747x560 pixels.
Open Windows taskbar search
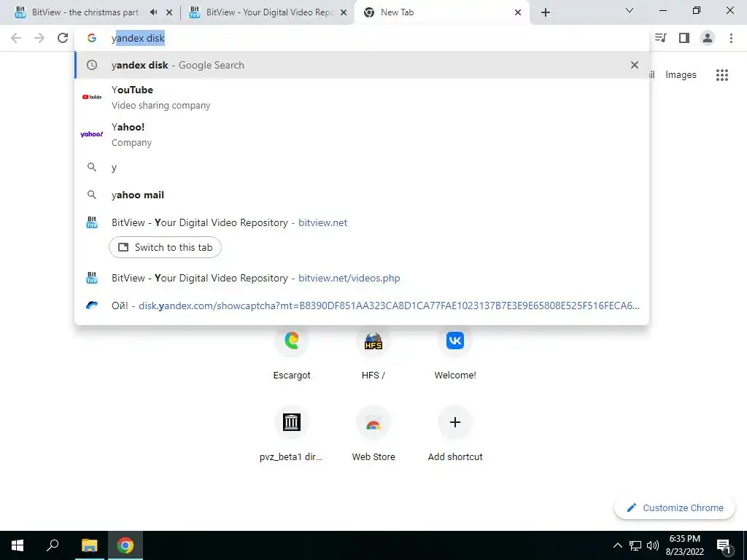coord(53,545)
